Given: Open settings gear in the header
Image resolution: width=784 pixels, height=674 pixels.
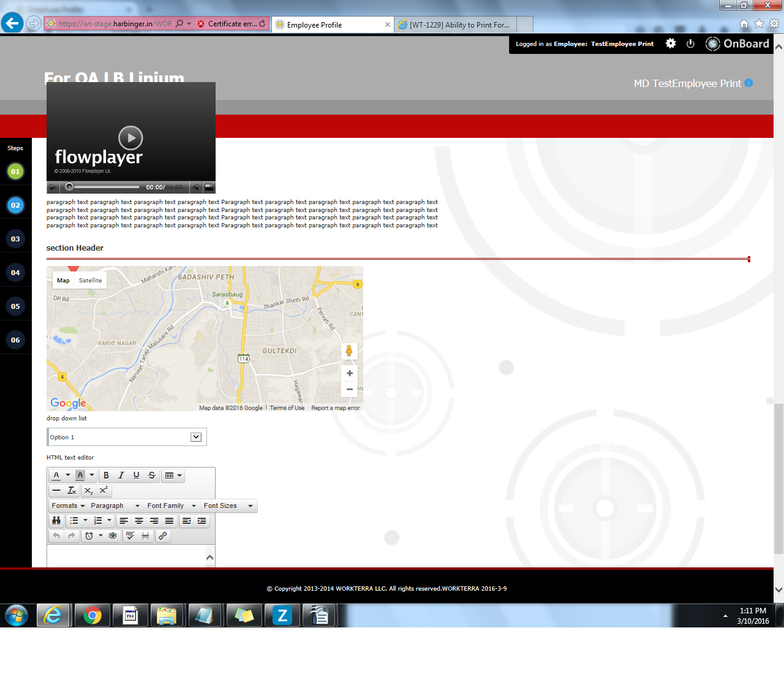Looking at the screenshot, I should [671, 44].
